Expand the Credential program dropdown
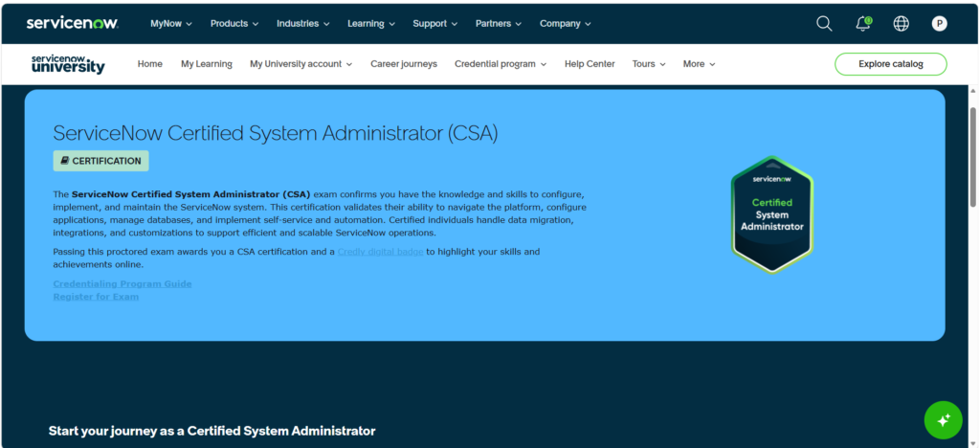Viewport: 980px width, 448px height. [501, 64]
